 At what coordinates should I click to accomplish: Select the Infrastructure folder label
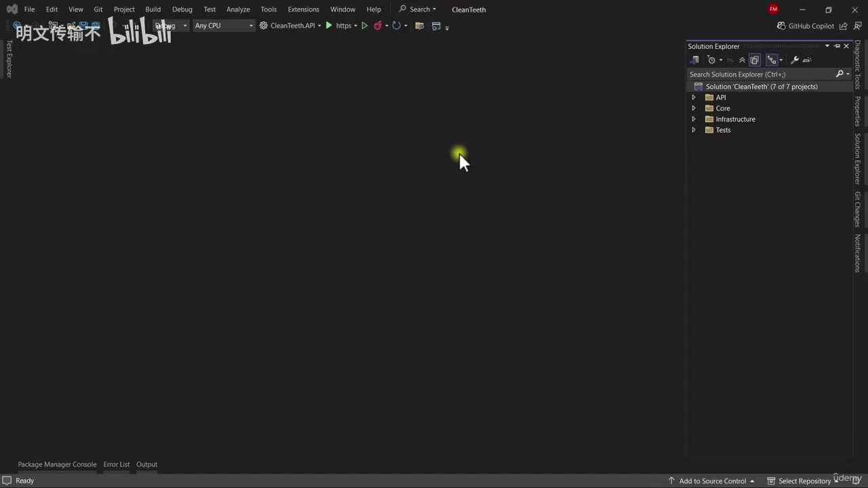click(x=735, y=119)
